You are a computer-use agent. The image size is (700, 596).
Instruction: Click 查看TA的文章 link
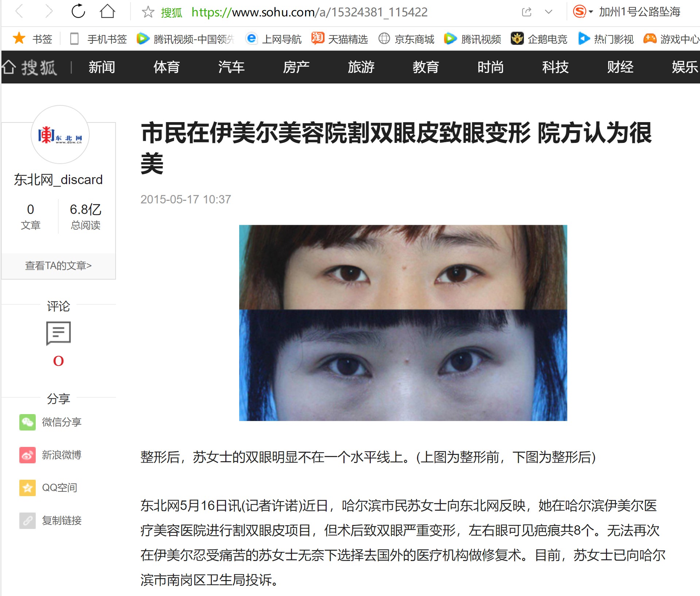(58, 266)
